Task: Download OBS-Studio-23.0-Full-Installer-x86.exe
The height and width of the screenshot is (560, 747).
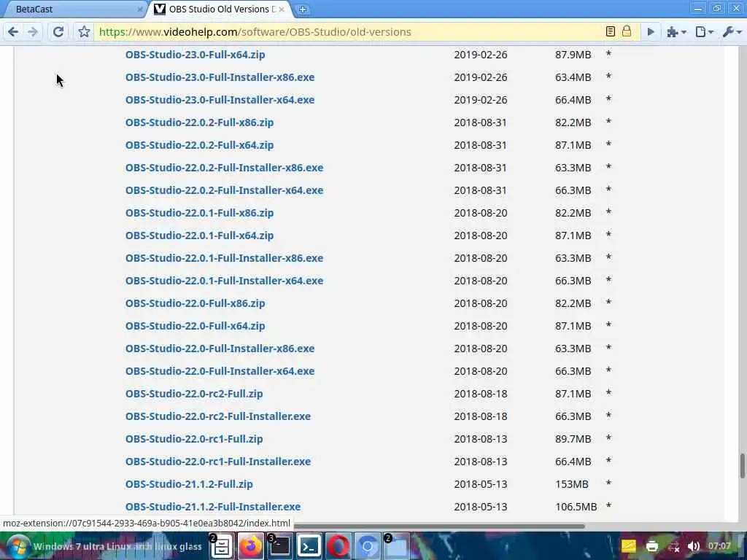Action: pyautogui.click(x=220, y=77)
